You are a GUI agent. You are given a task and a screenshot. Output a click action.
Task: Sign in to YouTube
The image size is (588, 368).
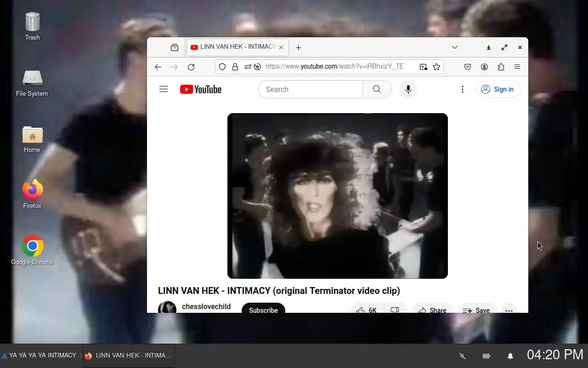(498, 89)
